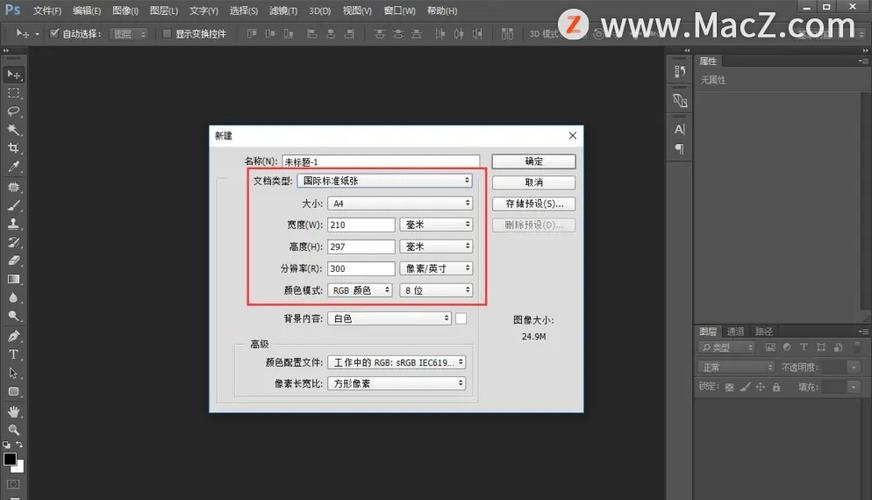872x500 pixels.
Task: Select the Pen tool
Action: (14, 336)
